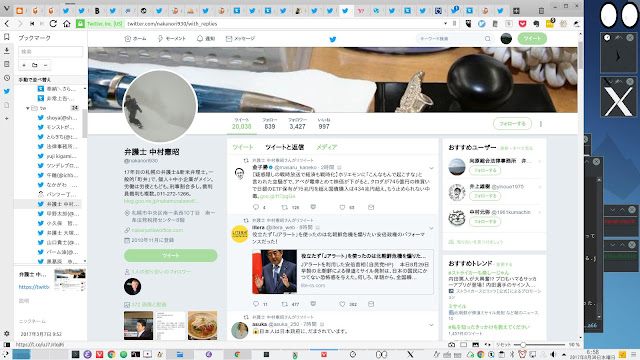This screenshot has height=360, width=640.
Task: Open the メッセージ messages item
Action: tap(240, 38)
